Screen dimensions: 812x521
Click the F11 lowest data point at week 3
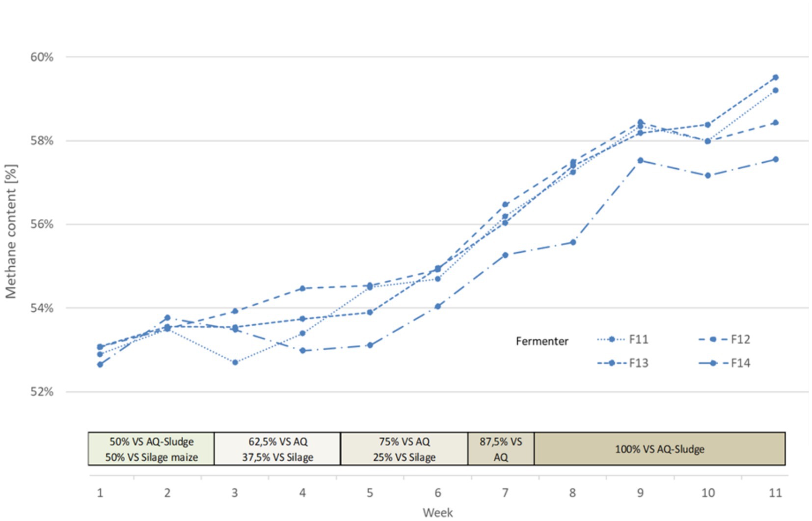235,363
